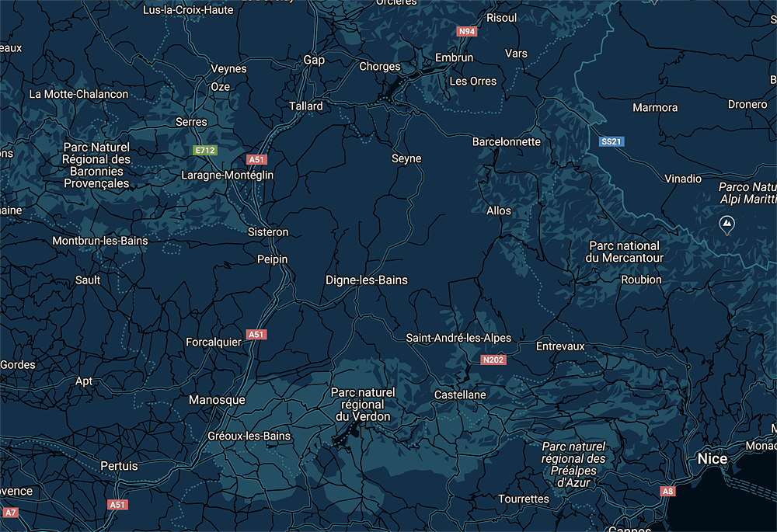Viewport: 777px width, 532px height.
Task: Select the Parc naturel régional du Verdon label
Action: [x=363, y=405]
